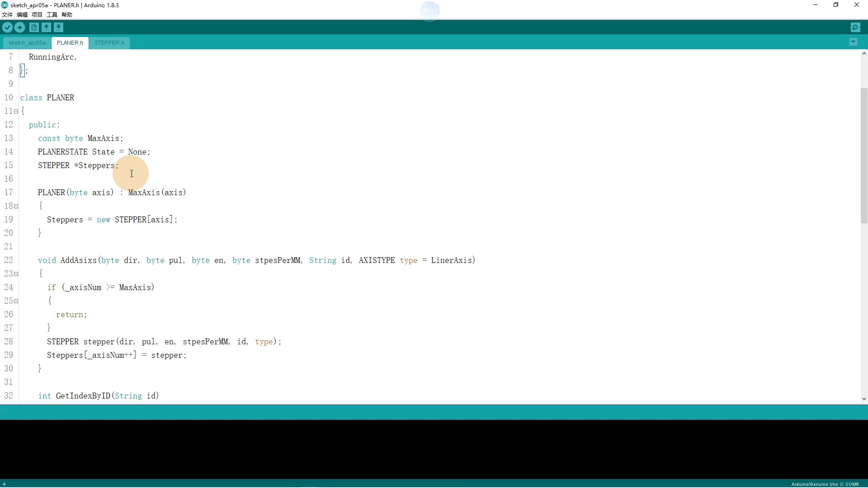Open the tab options dropdown arrow
Image resolution: width=868 pixels, height=488 pixels.
point(853,42)
